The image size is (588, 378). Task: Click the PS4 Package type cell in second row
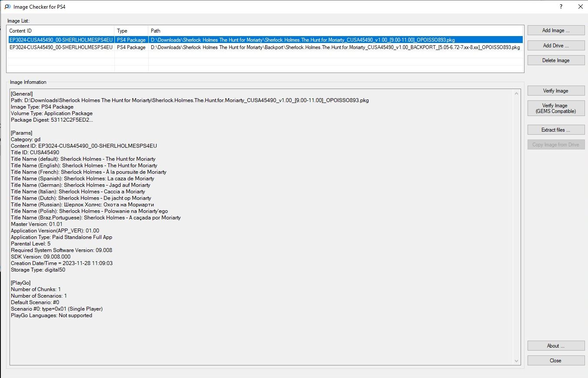click(131, 47)
